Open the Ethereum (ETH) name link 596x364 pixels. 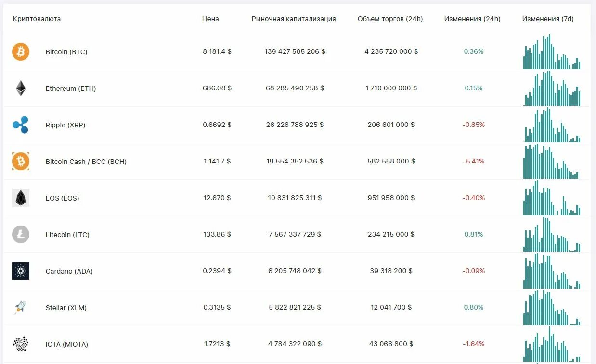(x=71, y=88)
